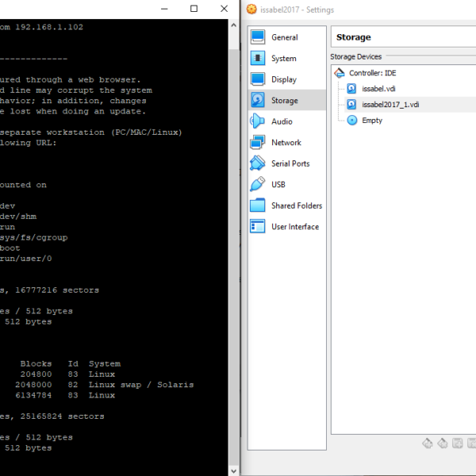Open the General settings category
Screen dimensions: 476x476
[284, 37]
